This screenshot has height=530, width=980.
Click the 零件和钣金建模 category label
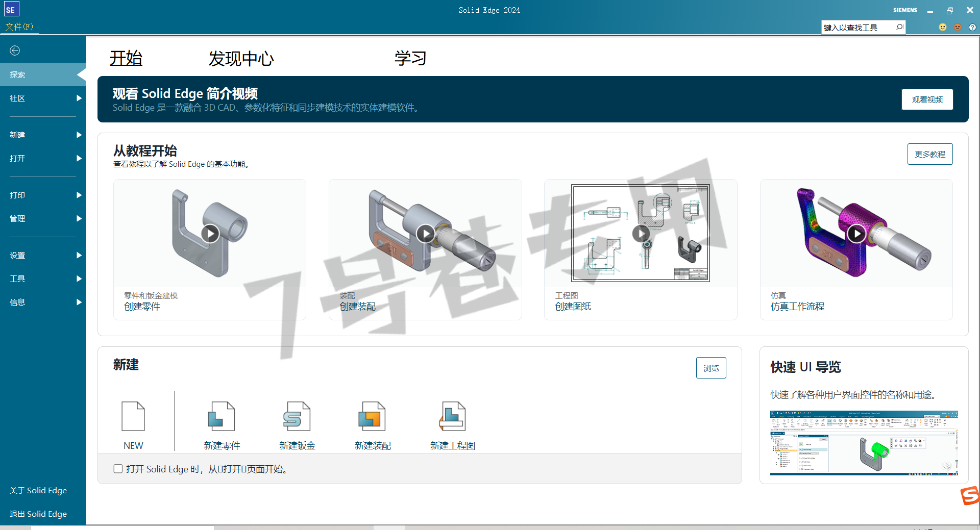click(x=151, y=295)
